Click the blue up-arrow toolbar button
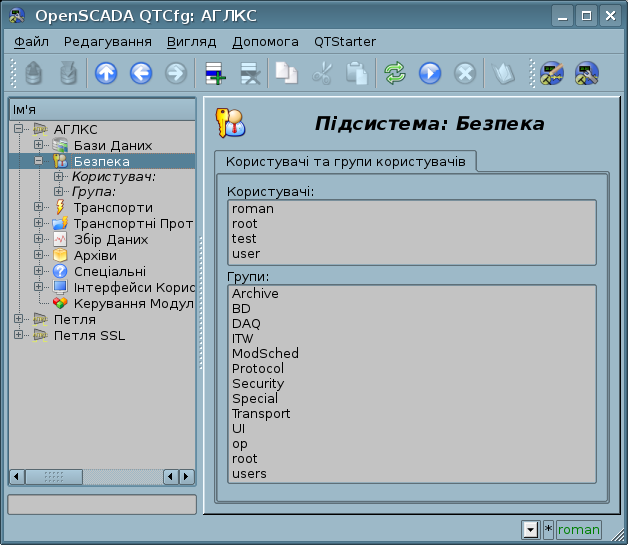This screenshot has width=628, height=545. (x=105, y=73)
